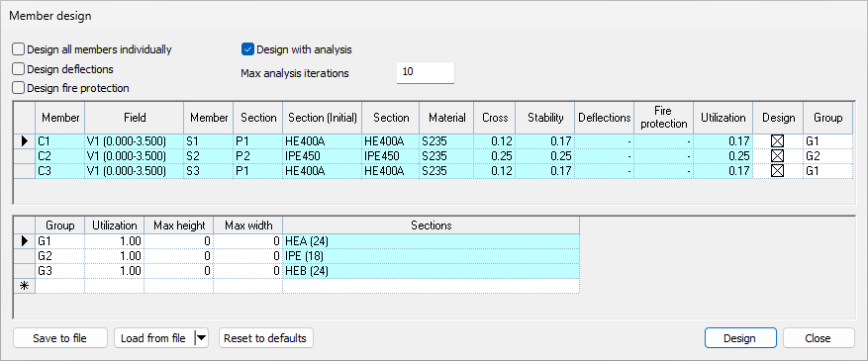Click the Utilization header in members table

(x=723, y=118)
